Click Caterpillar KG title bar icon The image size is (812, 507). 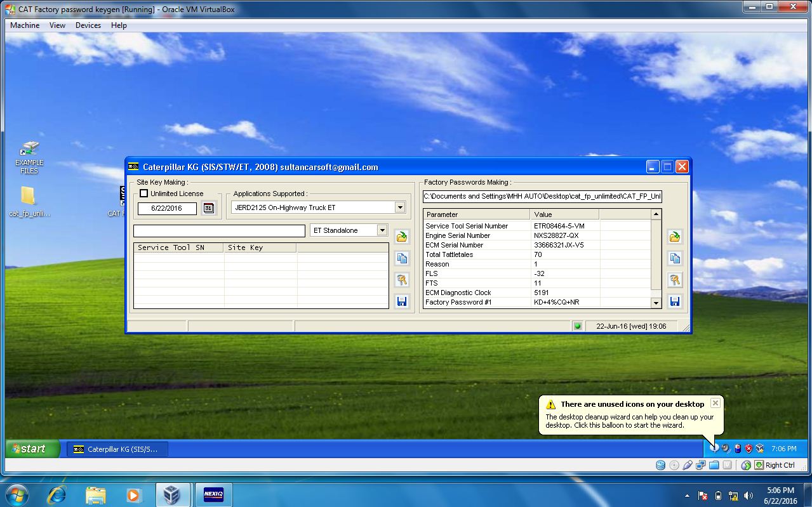point(133,168)
